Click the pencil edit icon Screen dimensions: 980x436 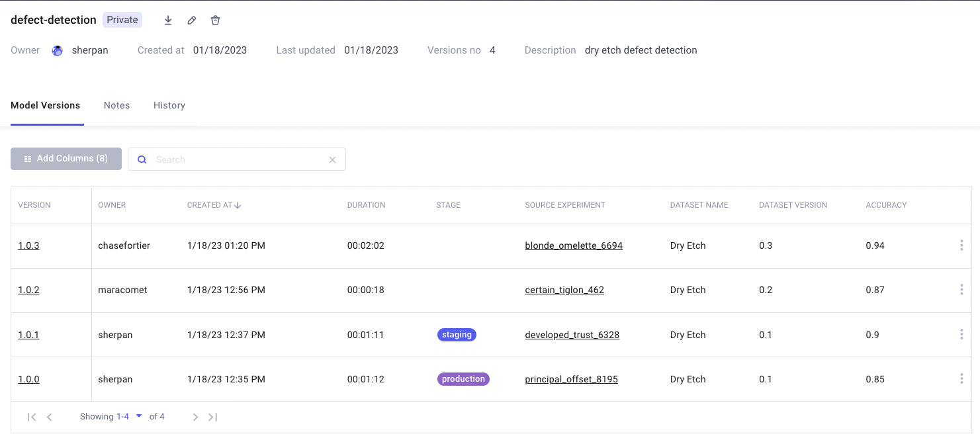click(x=192, y=21)
